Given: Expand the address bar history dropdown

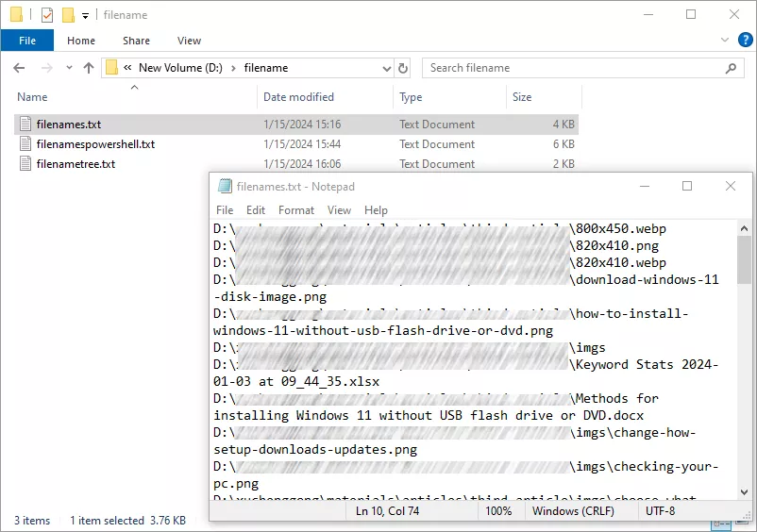Looking at the screenshot, I should pos(387,69).
